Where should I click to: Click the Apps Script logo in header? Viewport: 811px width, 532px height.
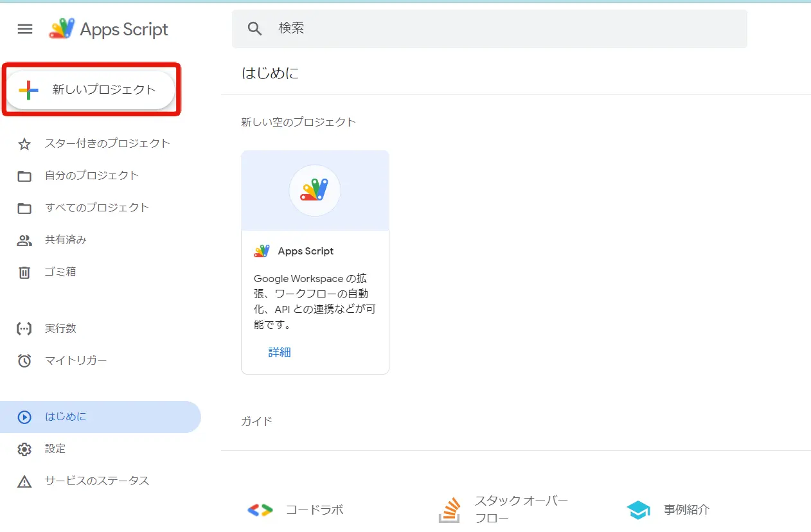[109, 29]
